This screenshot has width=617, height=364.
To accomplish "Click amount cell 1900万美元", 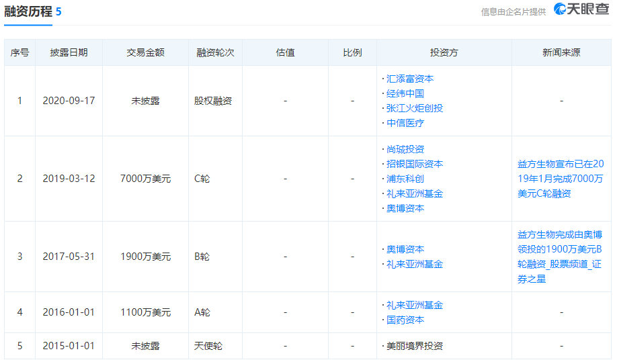I will [145, 257].
